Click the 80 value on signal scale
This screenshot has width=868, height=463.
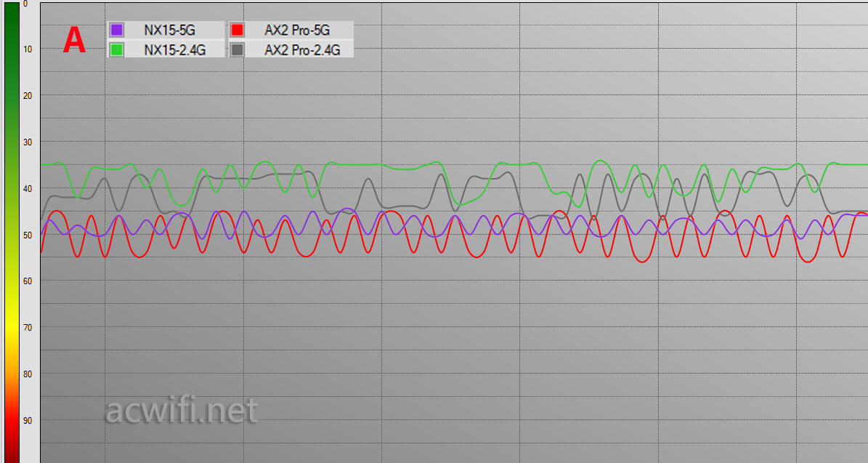[28, 374]
